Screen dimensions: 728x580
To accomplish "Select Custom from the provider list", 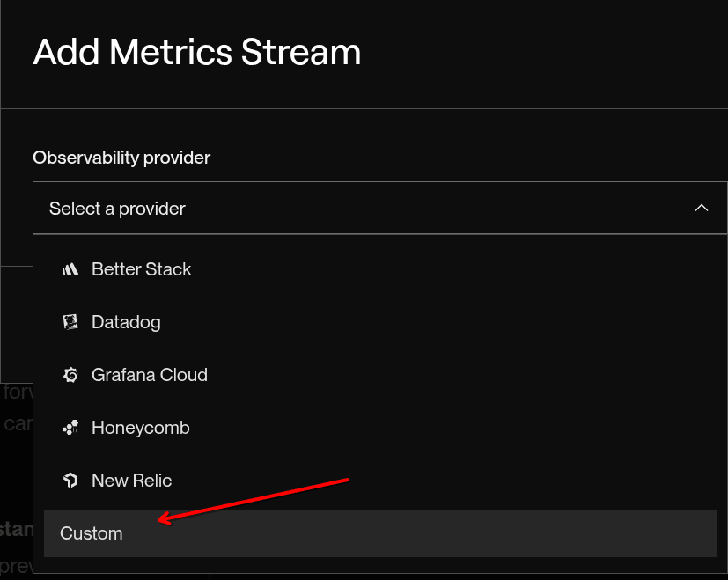I will click(91, 533).
